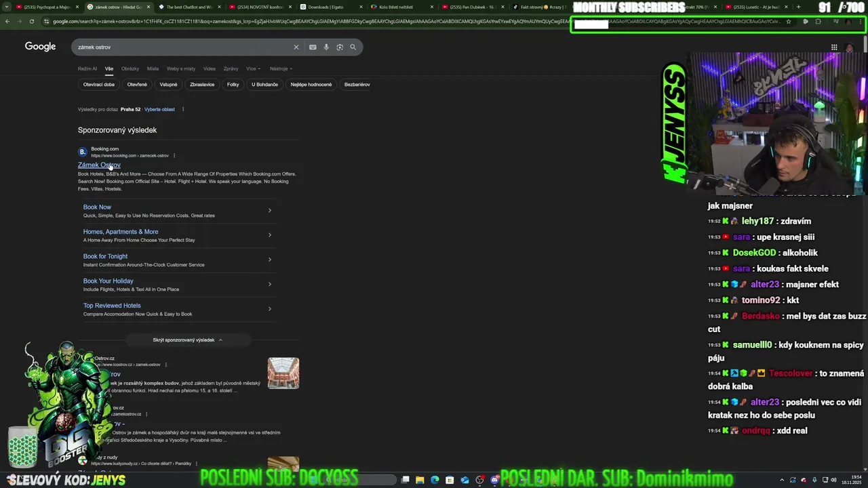Open the three-dot menu beside Vyberte oblast
This screenshot has width=868, height=488.
(x=183, y=109)
